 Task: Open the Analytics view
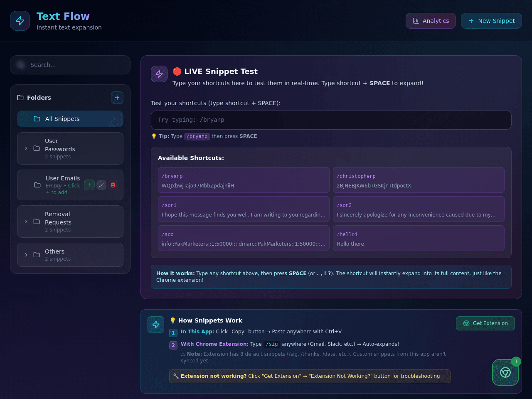(x=431, y=21)
